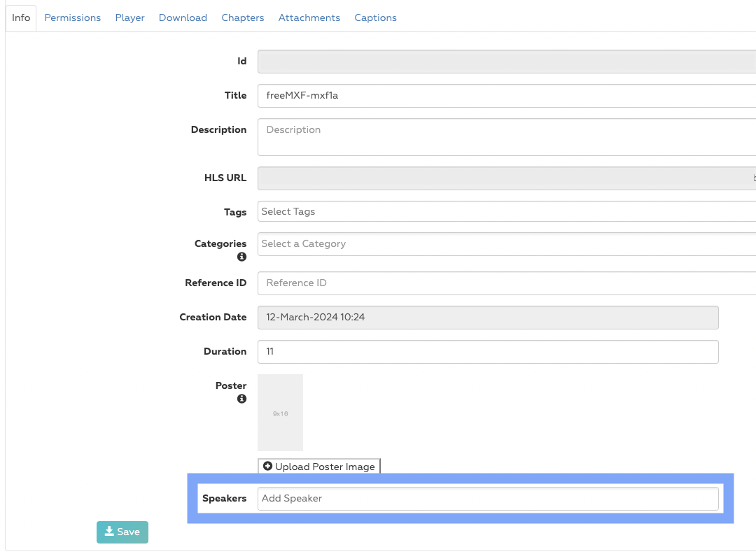Viewport: 756px width, 554px height.
Task: Open the Select Tags dropdown
Action: tap(507, 211)
